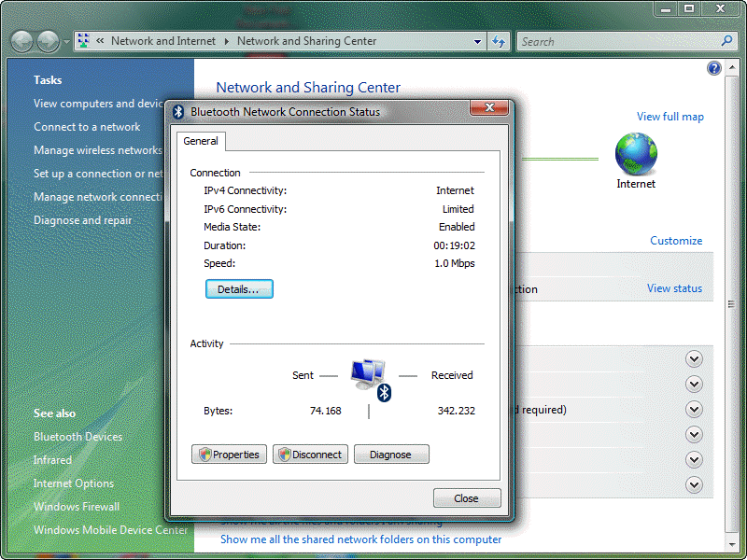
Task: Click the Control Panel icon in address bar
Action: click(83, 41)
